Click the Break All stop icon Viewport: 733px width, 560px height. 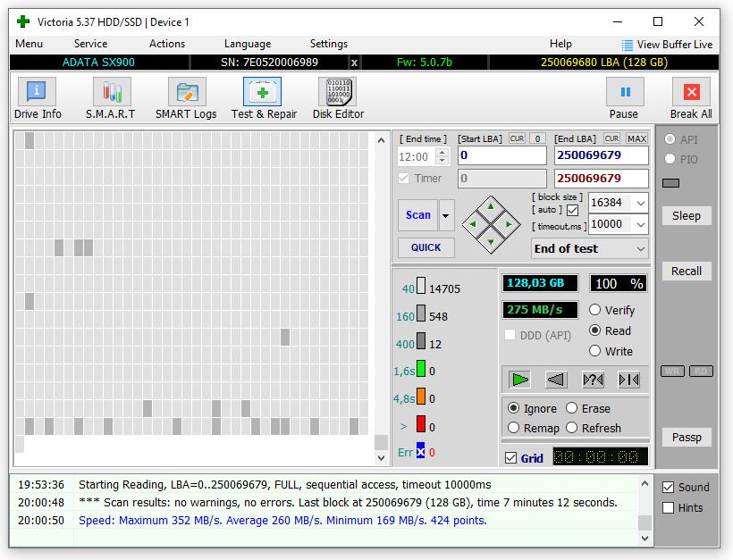tap(691, 92)
